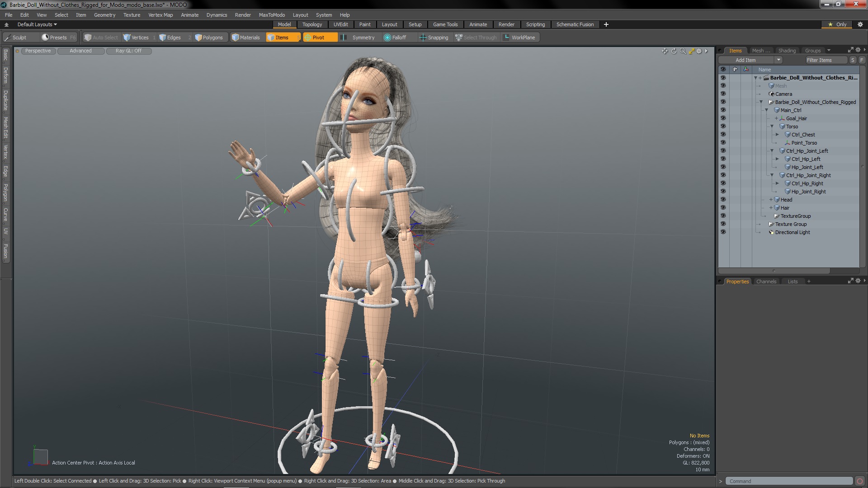This screenshot has height=488, width=868.
Task: Toggle Select Through option
Action: coord(476,38)
